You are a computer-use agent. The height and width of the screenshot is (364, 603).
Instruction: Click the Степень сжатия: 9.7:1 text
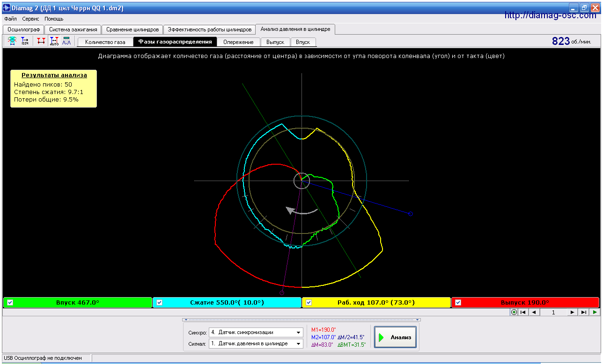coord(49,92)
